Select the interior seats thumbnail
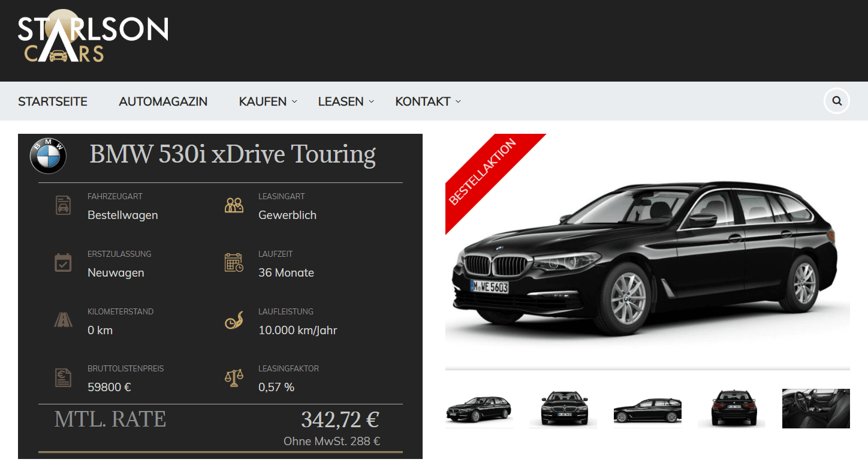This screenshot has height=465, width=868. click(x=816, y=409)
